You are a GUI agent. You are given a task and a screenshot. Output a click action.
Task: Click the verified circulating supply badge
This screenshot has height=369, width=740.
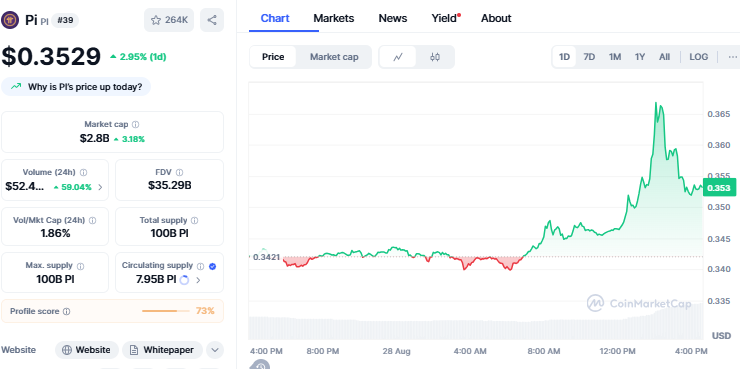point(212,266)
